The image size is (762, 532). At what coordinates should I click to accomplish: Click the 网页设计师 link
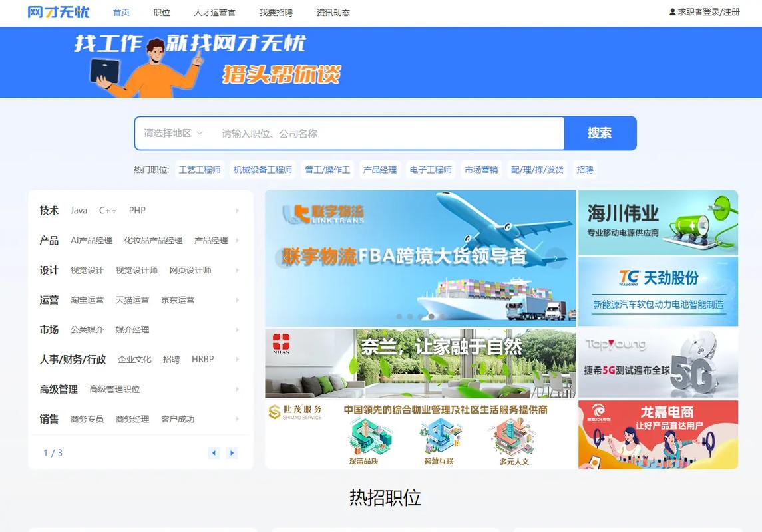[190, 270]
